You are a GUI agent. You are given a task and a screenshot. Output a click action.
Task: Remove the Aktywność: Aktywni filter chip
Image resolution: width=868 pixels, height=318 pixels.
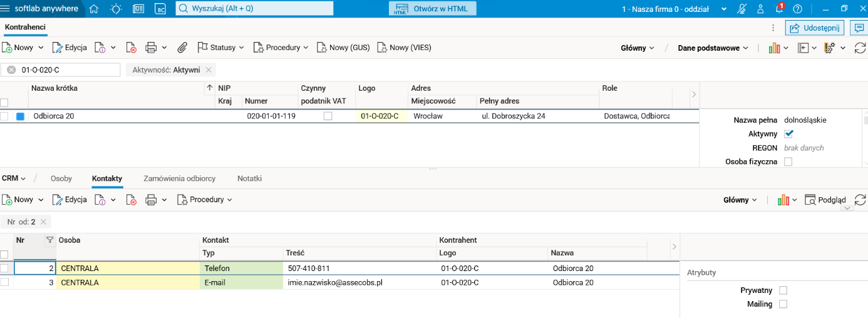209,70
